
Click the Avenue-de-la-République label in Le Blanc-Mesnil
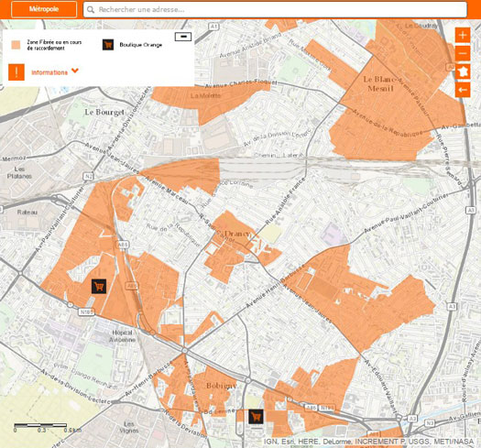[388, 123]
